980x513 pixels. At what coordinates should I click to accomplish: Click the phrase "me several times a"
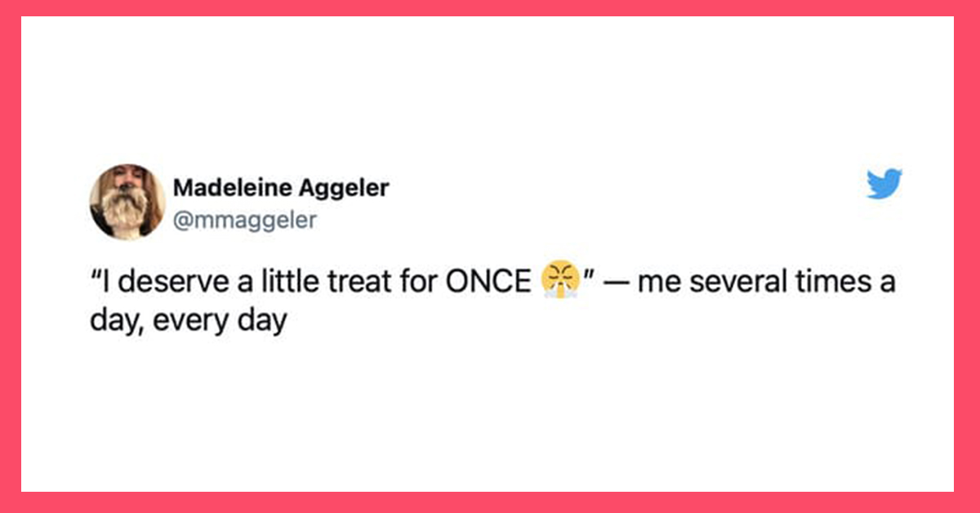tap(767, 283)
